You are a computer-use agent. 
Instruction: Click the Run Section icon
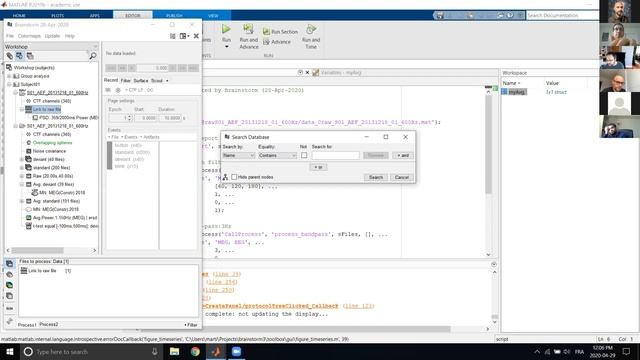(x=267, y=31)
